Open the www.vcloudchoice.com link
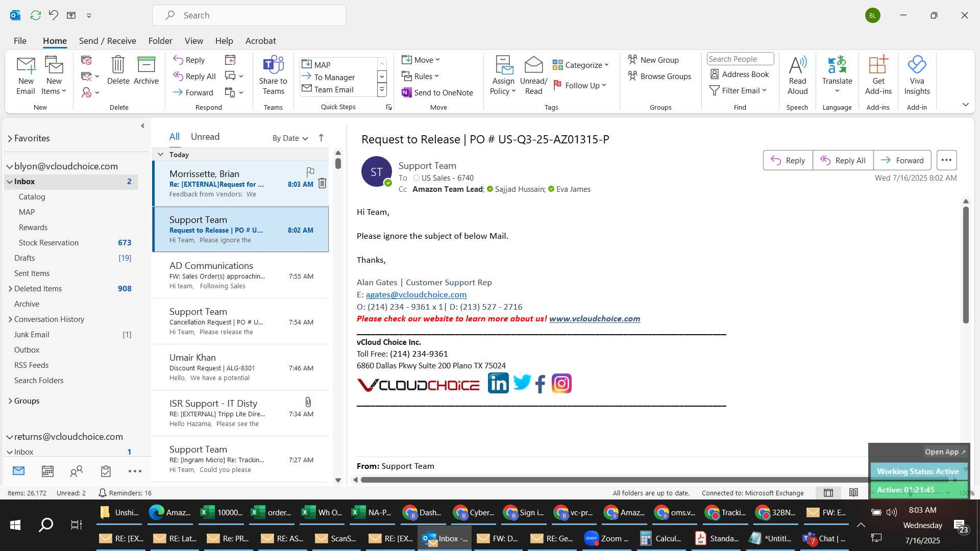The height and width of the screenshot is (551, 980). tap(595, 319)
